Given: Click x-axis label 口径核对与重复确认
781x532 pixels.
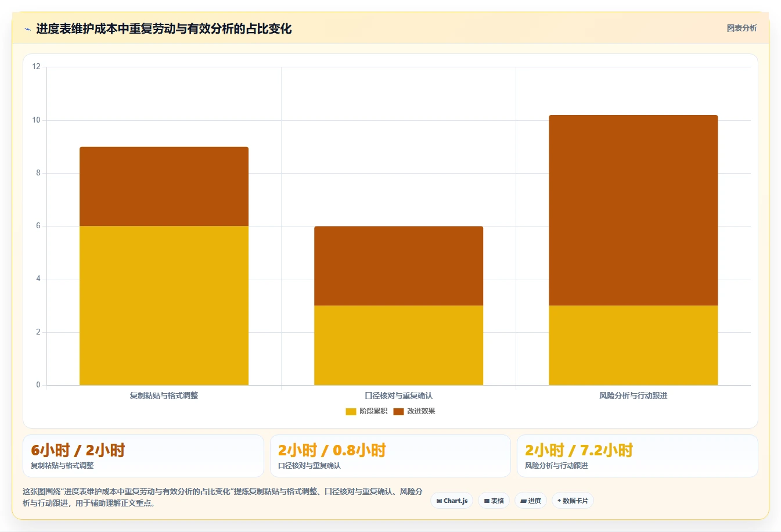Looking at the screenshot, I should tap(398, 396).
